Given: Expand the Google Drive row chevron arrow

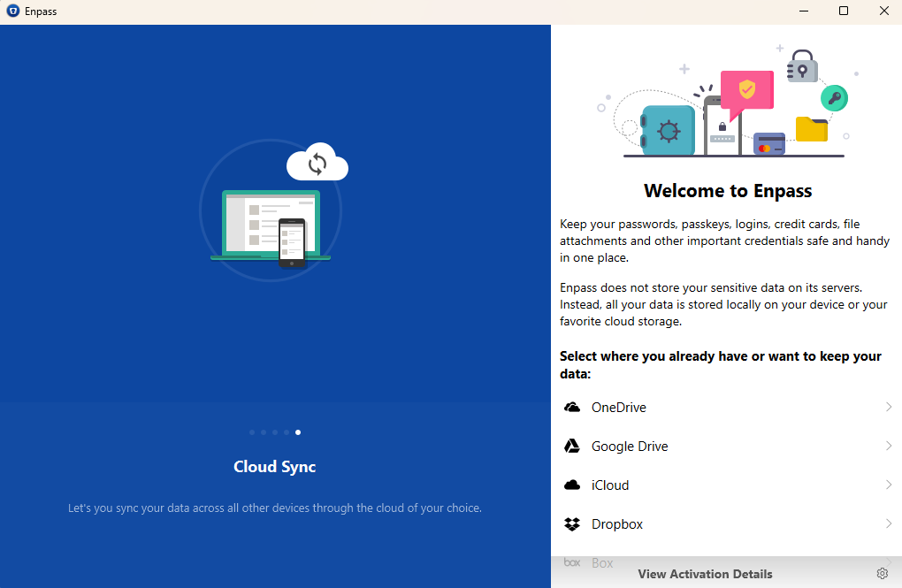Looking at the screenshot, I should pos(888,447).
